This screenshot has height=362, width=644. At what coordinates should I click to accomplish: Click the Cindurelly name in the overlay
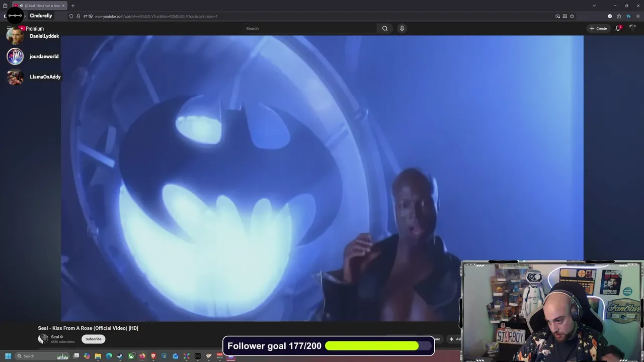click(x=41, y=16)
